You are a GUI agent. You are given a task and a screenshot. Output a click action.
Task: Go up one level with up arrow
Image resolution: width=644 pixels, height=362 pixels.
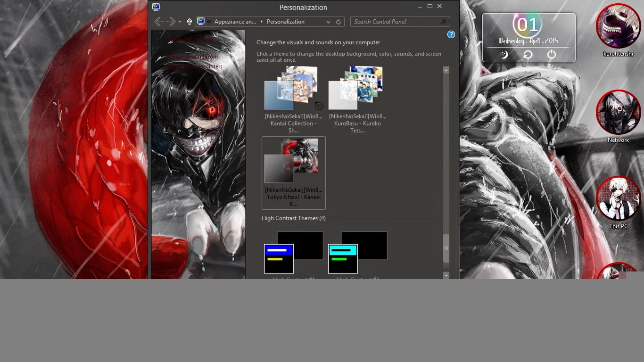[x=190, y=22]
